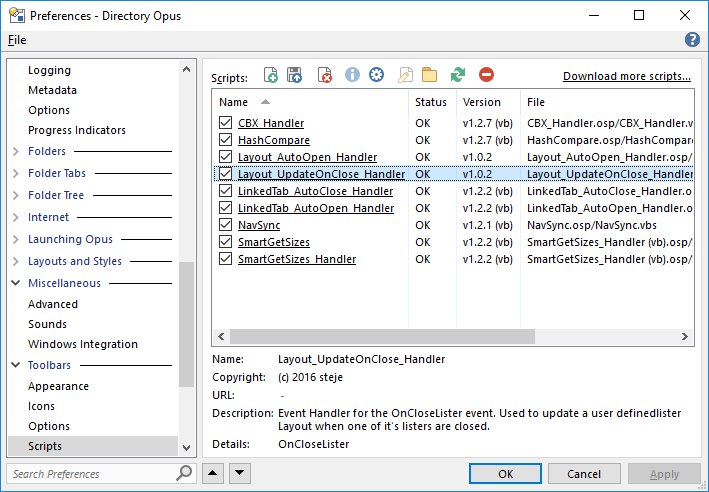709x492 pixels.
Task: Disable the NavSync script checkbox
Action: coord(225,225)
